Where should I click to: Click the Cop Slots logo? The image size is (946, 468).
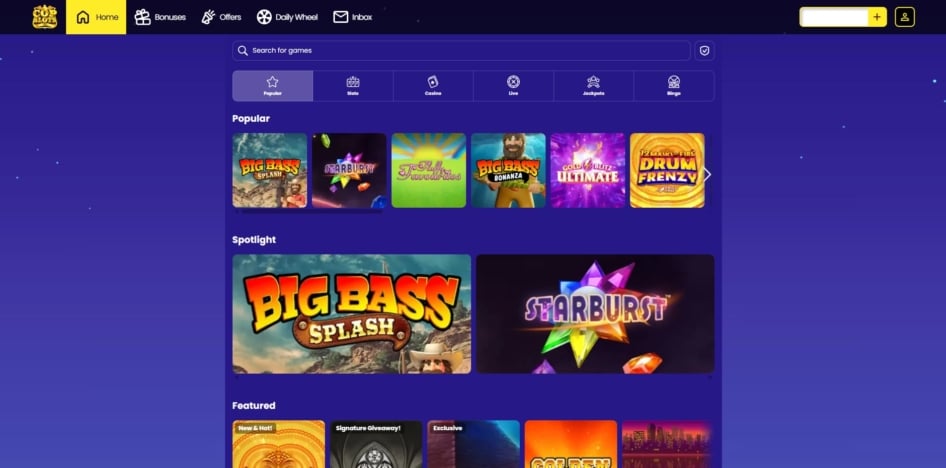tap(45, 17)
